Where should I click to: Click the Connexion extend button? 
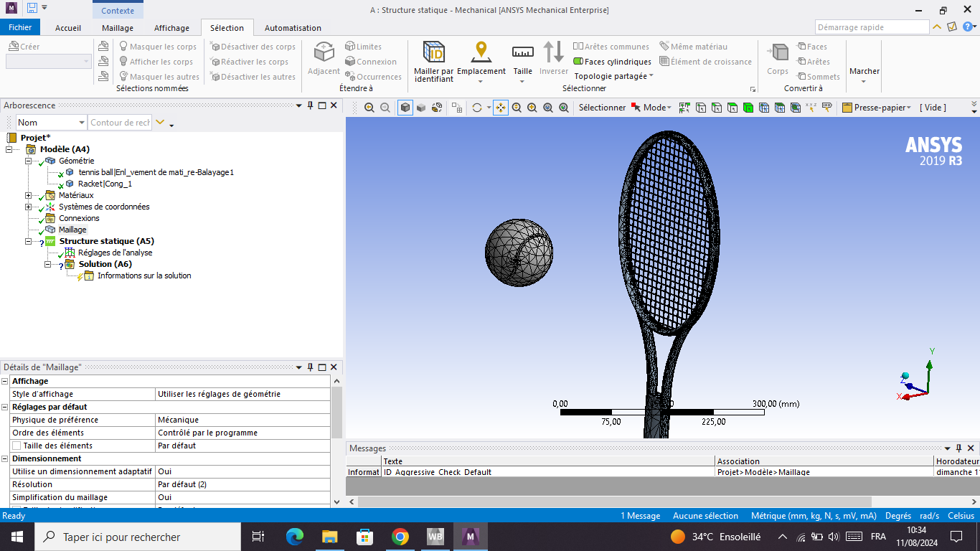point(370,62)
